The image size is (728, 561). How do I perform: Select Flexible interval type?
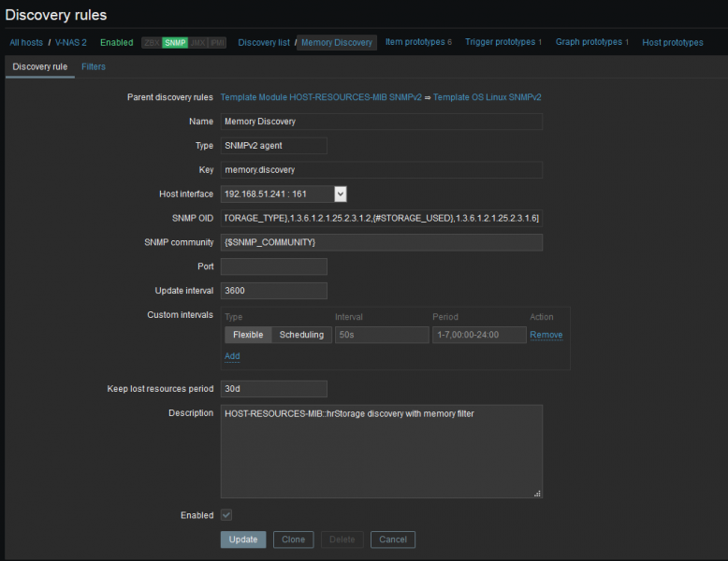248,335
